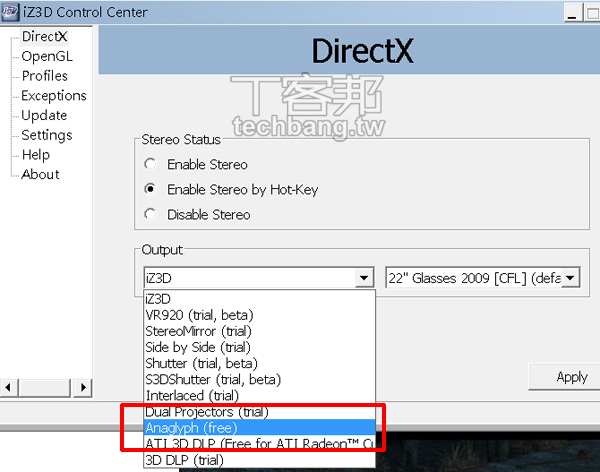This screenshot has width=600, height=472.
Task: Choose Anaglyph (free) output
Action: (x=259, y=428)
